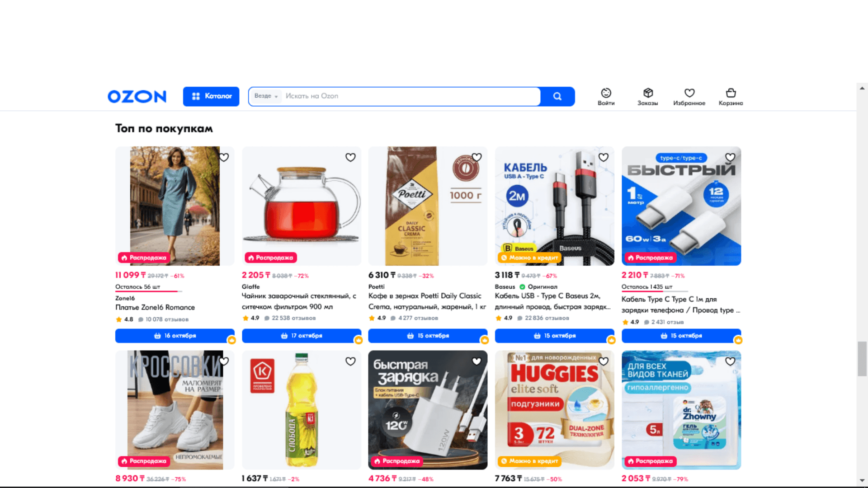
Task: Focus the Искать на Ozon search field
Action: (410, 96)
